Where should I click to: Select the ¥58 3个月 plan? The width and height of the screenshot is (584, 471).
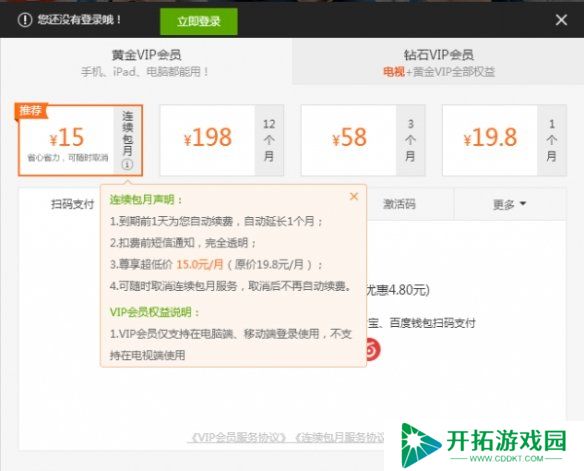click(x=363, y=140)
